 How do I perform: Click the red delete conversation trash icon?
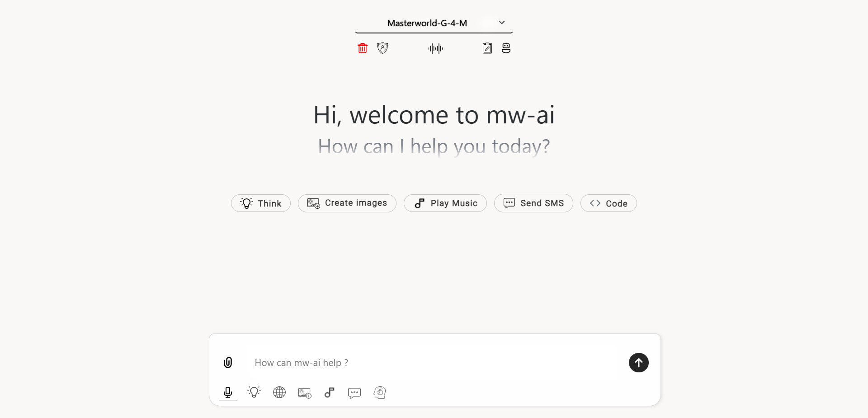(362, 48)
